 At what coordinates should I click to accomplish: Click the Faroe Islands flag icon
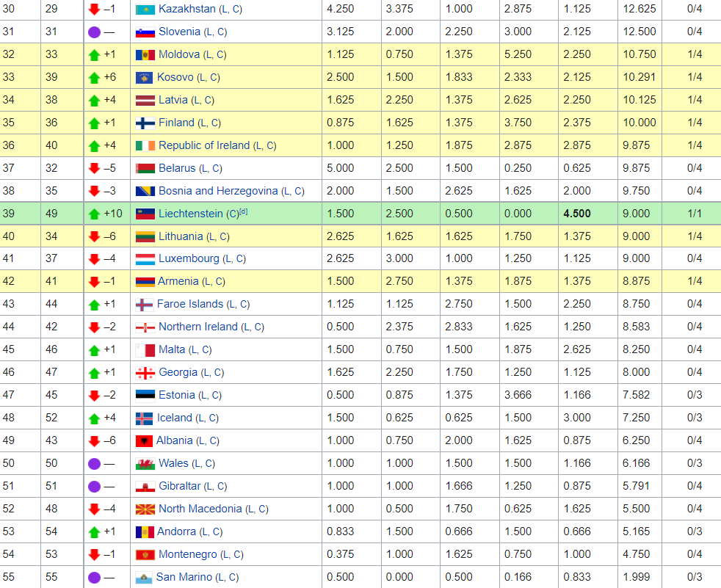144,305
